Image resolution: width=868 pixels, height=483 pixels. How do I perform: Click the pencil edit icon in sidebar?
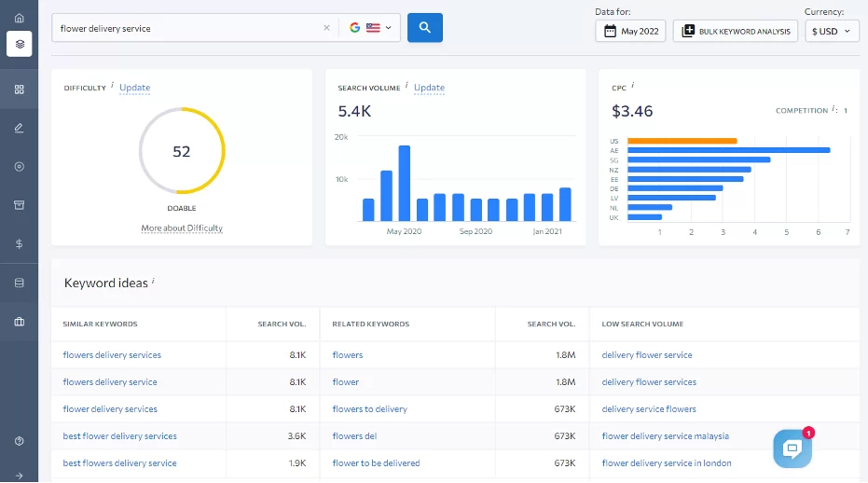[19, 128]
